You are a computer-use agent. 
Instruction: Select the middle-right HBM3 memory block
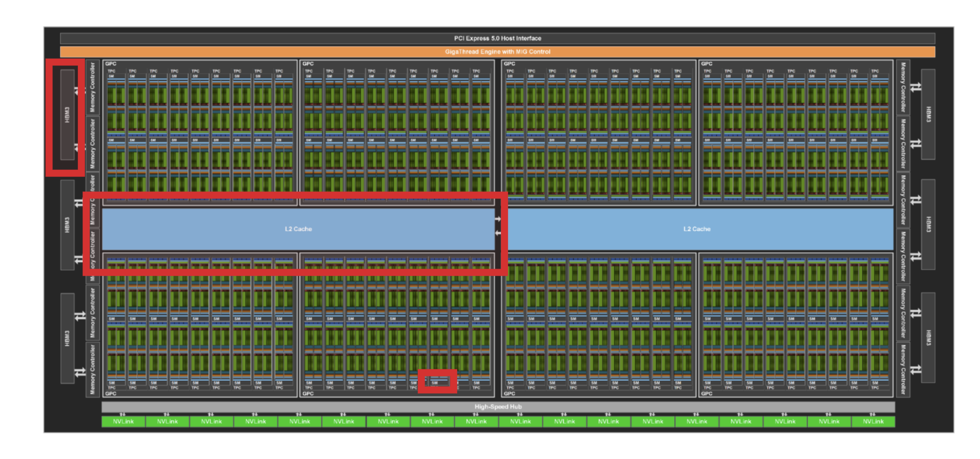(x=928, y=224)
